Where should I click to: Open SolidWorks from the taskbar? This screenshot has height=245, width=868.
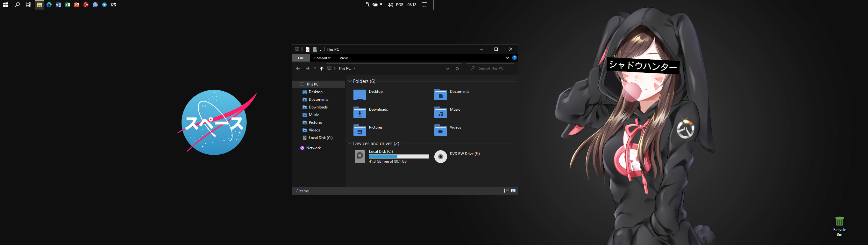[x=86, y=5]
